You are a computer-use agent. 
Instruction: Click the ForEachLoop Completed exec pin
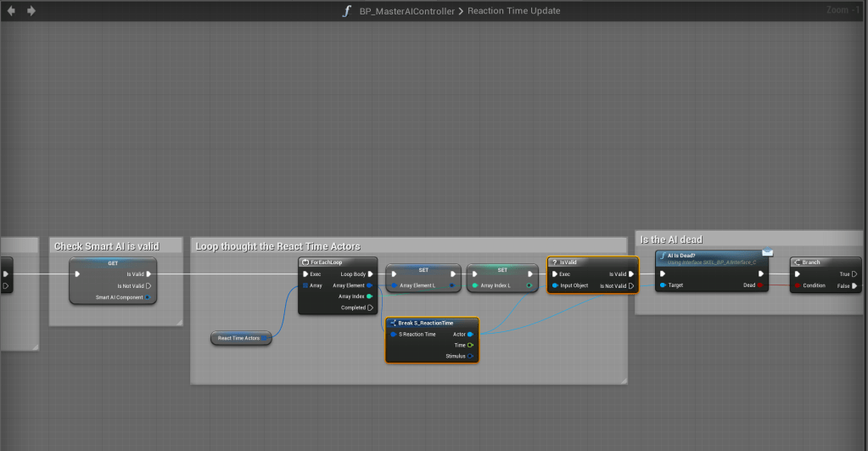point(370,307)
